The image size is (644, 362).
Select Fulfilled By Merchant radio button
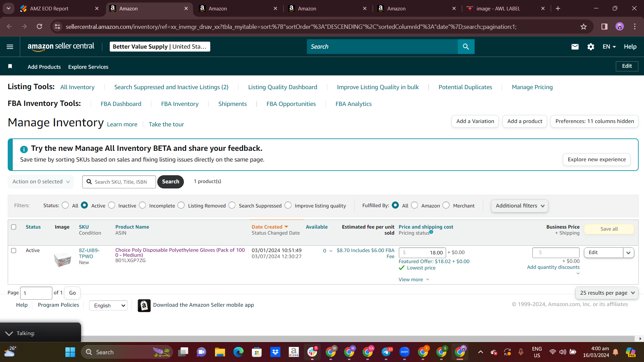446,205
